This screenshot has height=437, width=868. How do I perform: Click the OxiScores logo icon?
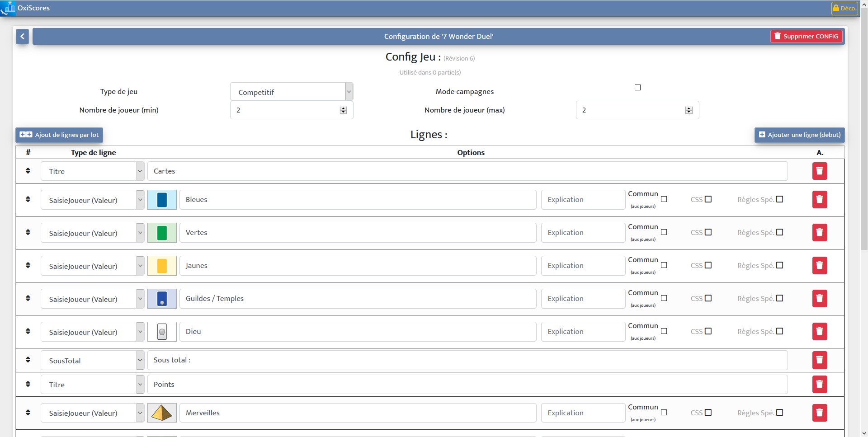[x=8, y=8]
